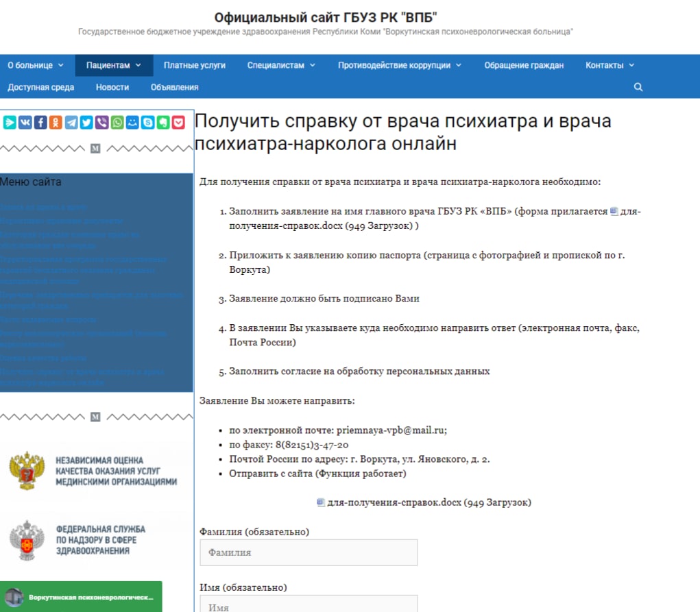Open the 'Платные услуги' menu item
Screen dimensions: 700x612
click(x=194, y=65)
